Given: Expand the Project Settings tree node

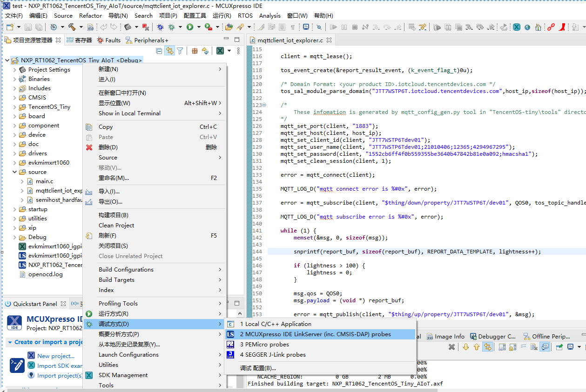Looking at the screenshot, I should point(15,70).
